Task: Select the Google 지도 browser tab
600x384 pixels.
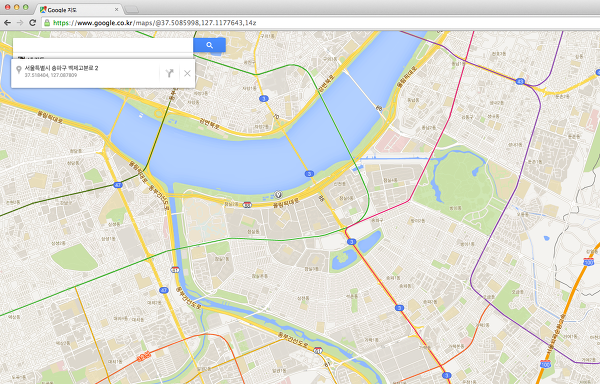Action: [80, 10]
